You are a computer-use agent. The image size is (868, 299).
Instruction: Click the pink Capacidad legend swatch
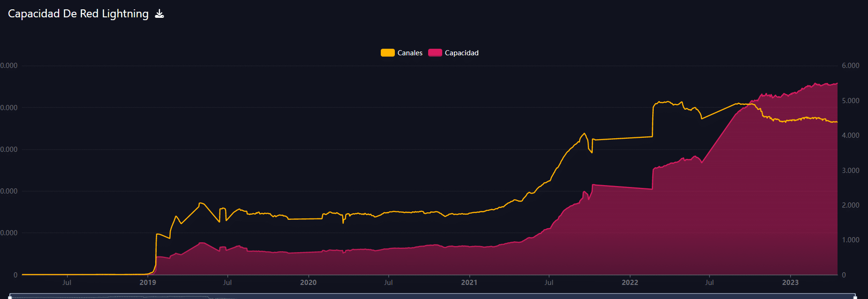[x=435, y=53]
